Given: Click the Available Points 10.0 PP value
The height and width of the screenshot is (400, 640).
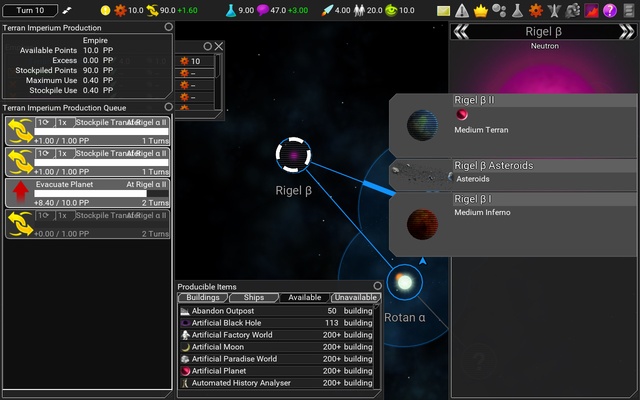Looking at the screenshot, I should coord(98,50).
